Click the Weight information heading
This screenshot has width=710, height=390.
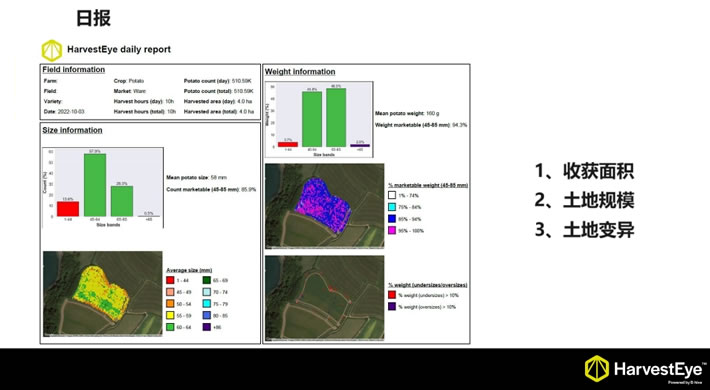pos(300,72)
